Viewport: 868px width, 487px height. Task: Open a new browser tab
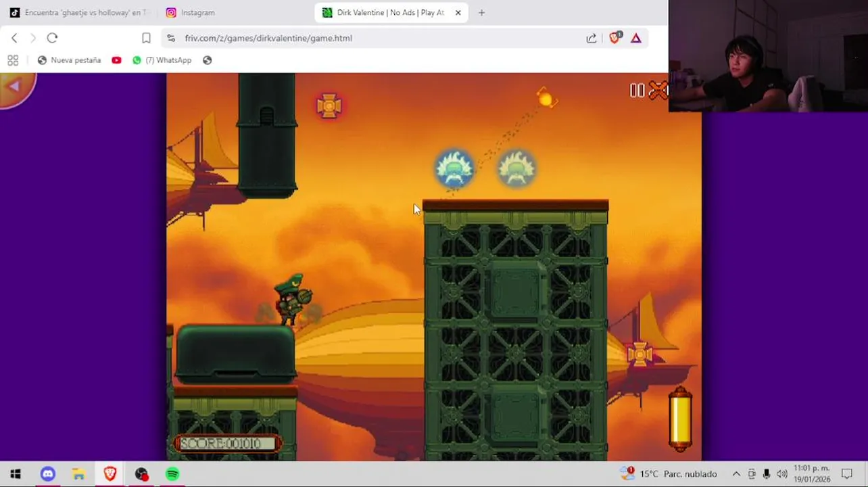[481, 12]
